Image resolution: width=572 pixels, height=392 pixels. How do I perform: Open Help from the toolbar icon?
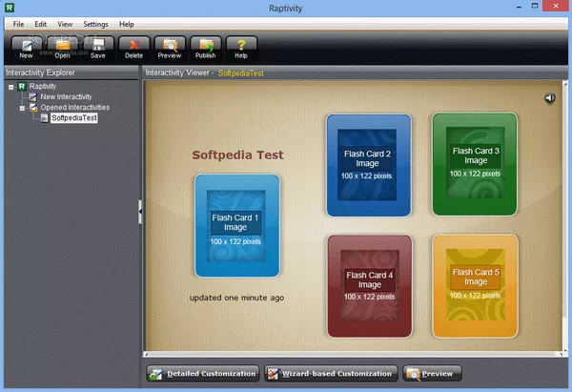[241, 47]
